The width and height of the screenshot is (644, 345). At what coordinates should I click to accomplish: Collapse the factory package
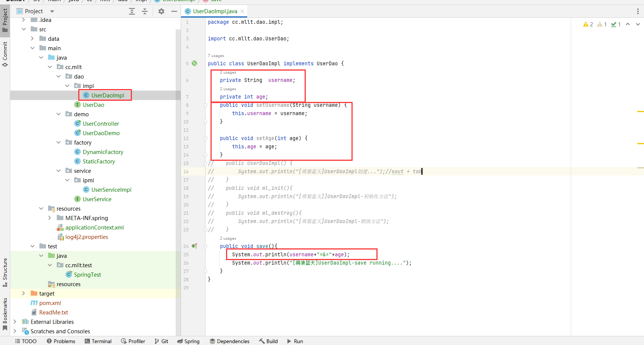[x=58, y=142]
